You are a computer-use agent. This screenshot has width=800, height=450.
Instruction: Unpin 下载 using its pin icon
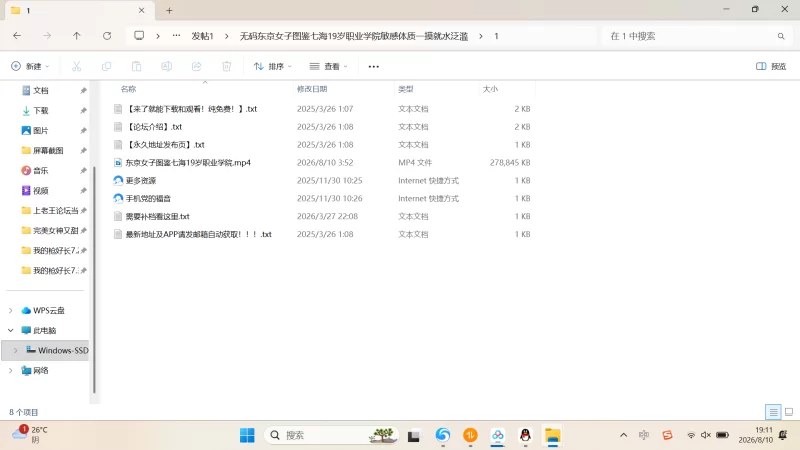(x=83, y=110)
